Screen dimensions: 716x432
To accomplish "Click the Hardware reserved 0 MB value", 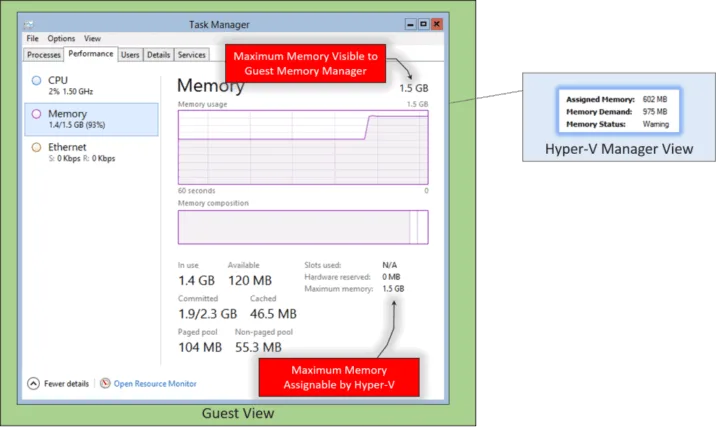I will click(391, 277).
